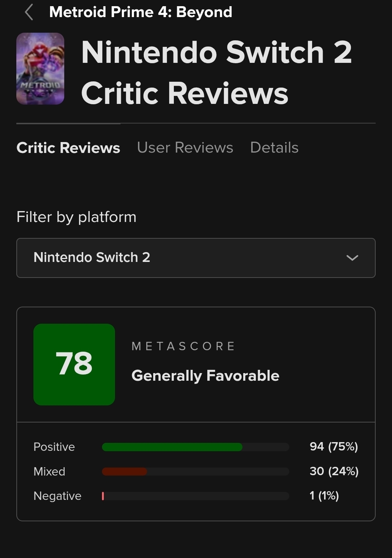Select the Generally Favorable label
The width and height of the screenshot is (392, 558).
click(205, 376)
